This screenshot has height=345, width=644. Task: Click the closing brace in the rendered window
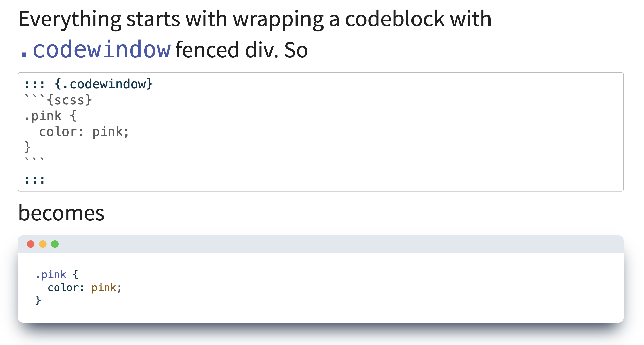point(38,301)
